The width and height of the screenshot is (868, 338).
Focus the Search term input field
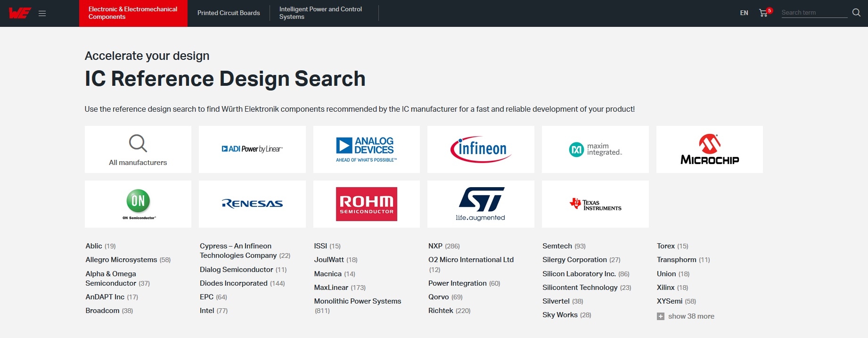pyautogui.click(x=814, y=13)
